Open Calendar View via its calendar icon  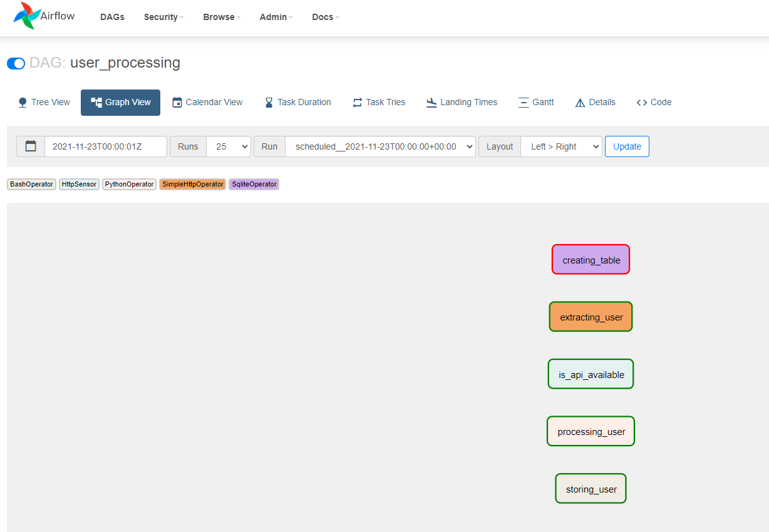pyautogui.click(x=179, y=102)
